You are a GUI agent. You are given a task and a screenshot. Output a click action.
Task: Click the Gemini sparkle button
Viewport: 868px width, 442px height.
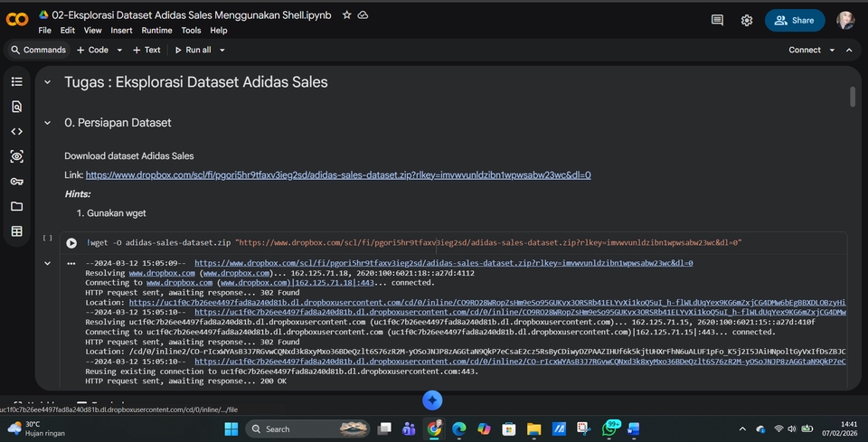(432, 400)
